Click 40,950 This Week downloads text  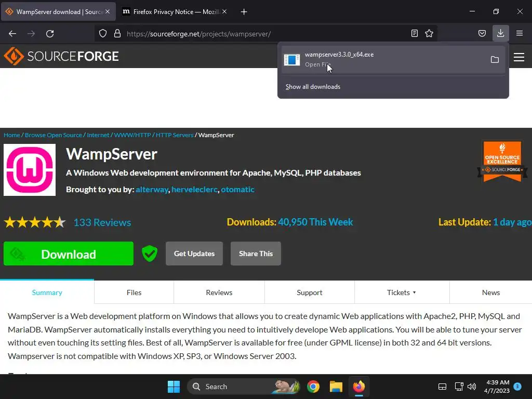coord(315,222)
